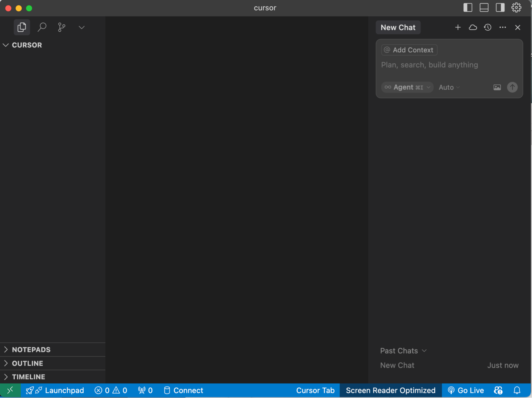Open chat more actions ellipsis
The image size is (532, 398).
[502, 27]
